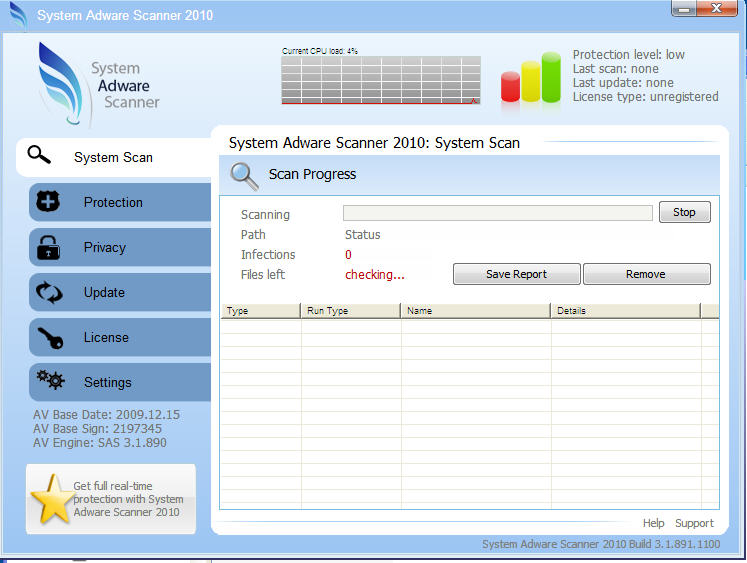Sort results by Run Type column

[x=351, y=311]
